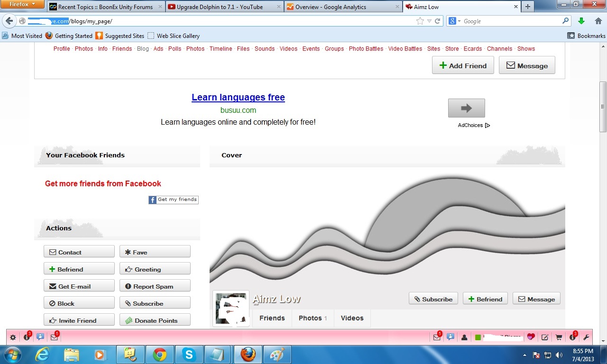
Task: Click the Learn languages free link
Action: coord(238,97)
